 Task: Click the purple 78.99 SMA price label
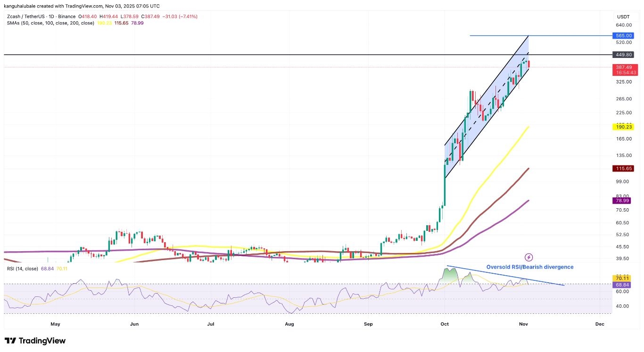click(623, 200)
